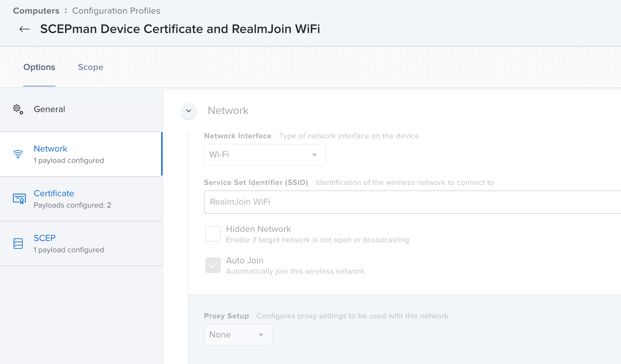Click Configuration Profiles breadcrumb link

click(x=116, y=11)
